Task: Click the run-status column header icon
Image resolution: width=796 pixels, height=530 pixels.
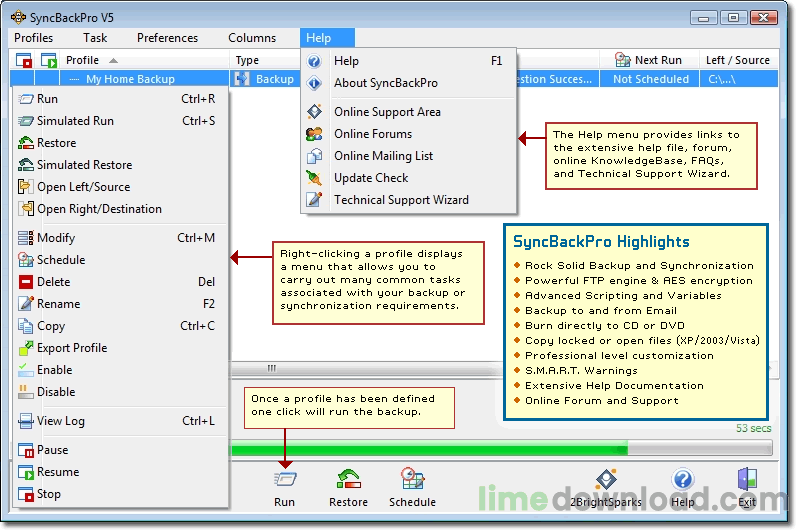Action: coord(49,60)
